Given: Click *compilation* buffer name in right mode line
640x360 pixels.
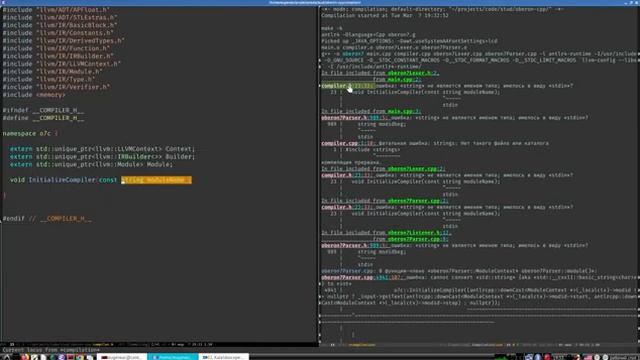Looking at the screenshot, I should (362, 345).
